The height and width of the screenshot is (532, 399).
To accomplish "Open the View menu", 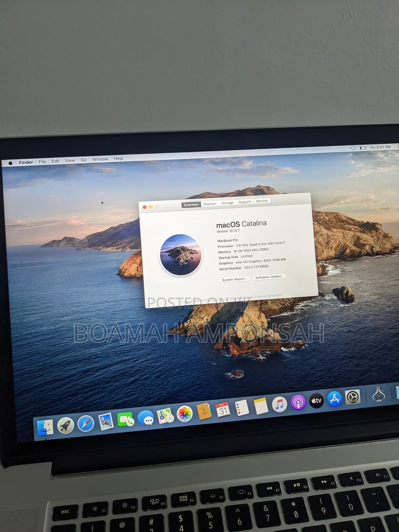I will [x=70, y=161].
